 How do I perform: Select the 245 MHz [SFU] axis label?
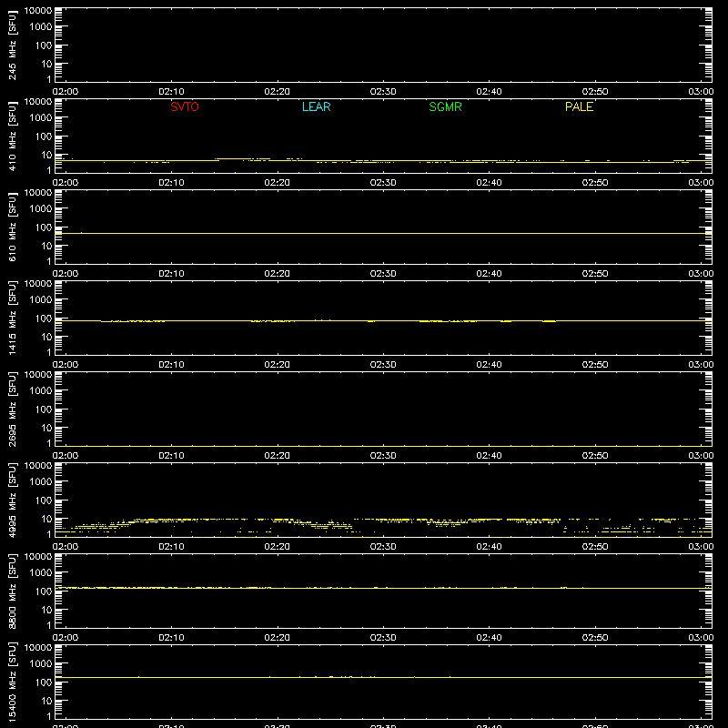coord(12,45)
